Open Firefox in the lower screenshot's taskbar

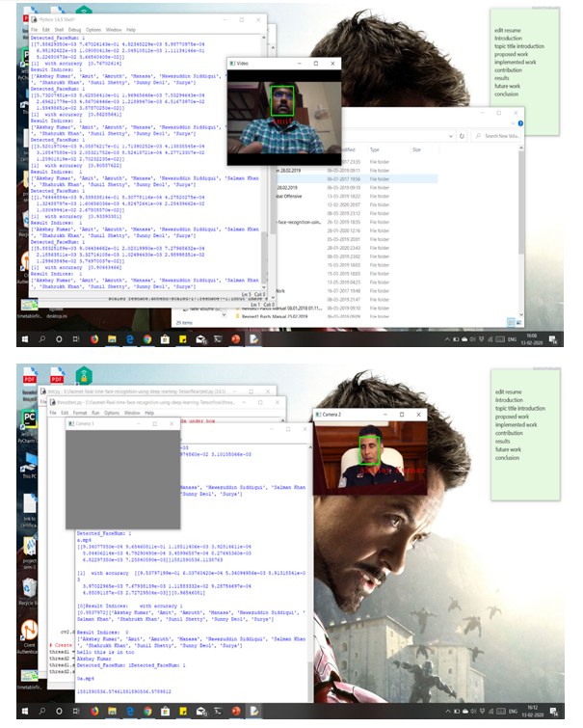94,711
